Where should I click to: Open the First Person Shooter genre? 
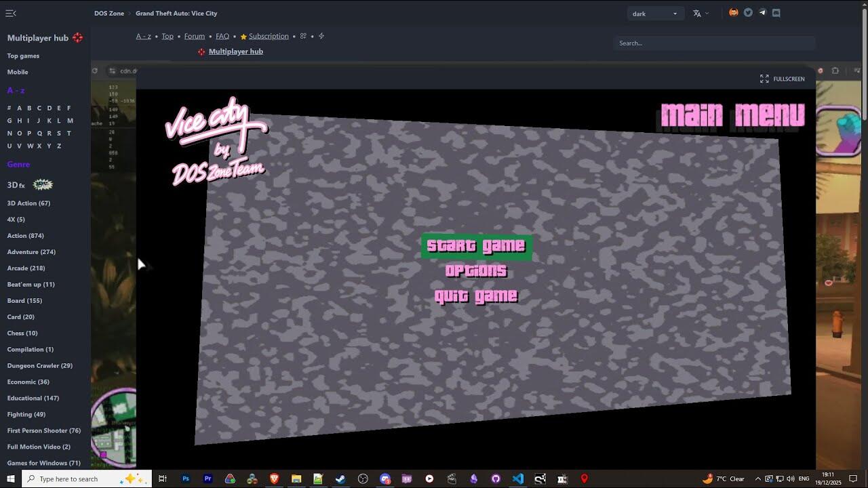(x=43, y=431)
